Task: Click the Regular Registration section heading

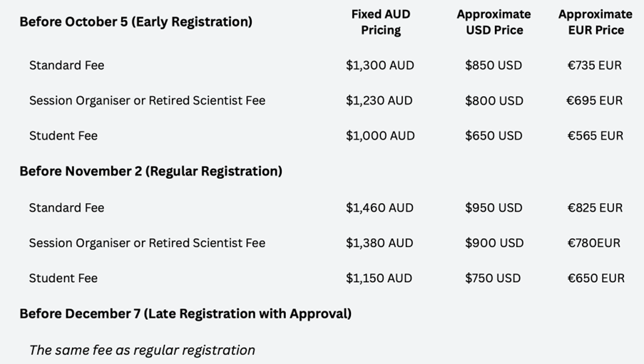Action: click(150, 171)
